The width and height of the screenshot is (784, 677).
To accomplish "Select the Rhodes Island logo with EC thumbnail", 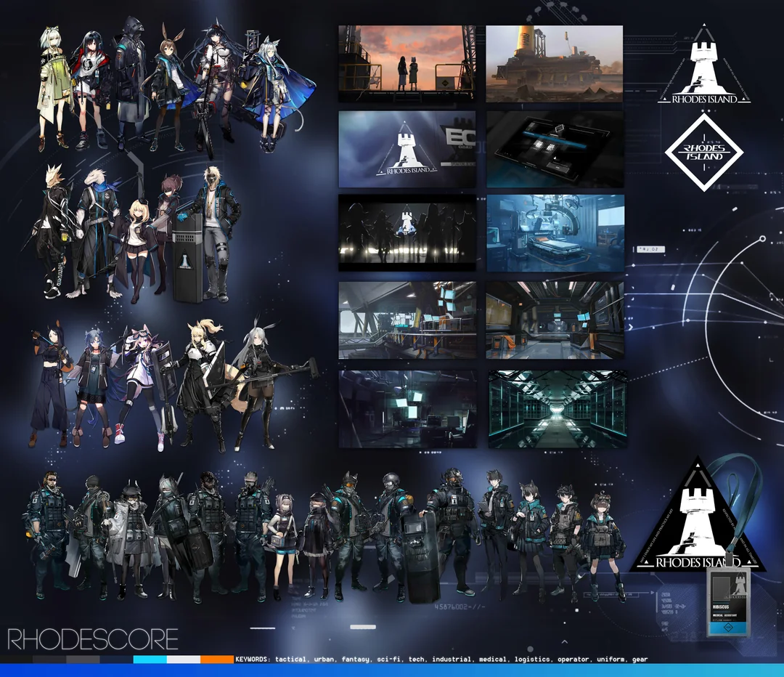I will 407,149.
